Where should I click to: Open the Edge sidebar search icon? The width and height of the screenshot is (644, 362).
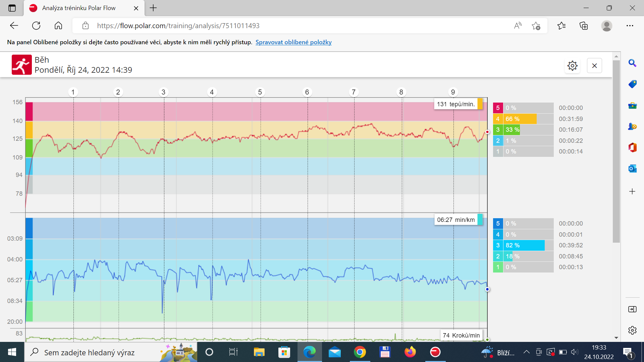[x=632, y=63]
